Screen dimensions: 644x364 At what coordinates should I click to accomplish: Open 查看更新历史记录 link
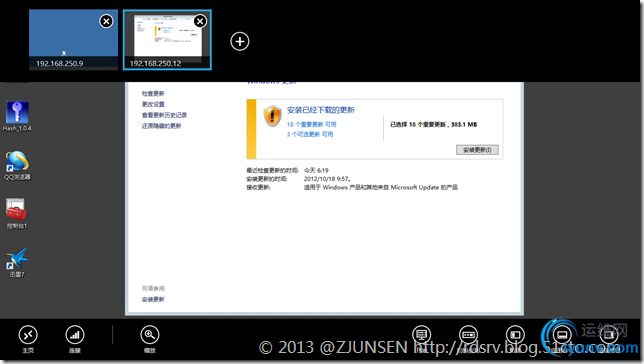164,115
